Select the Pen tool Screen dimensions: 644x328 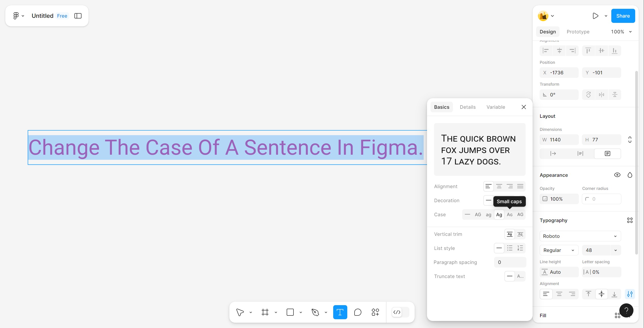pyautogui.click(x=315, y=312)
